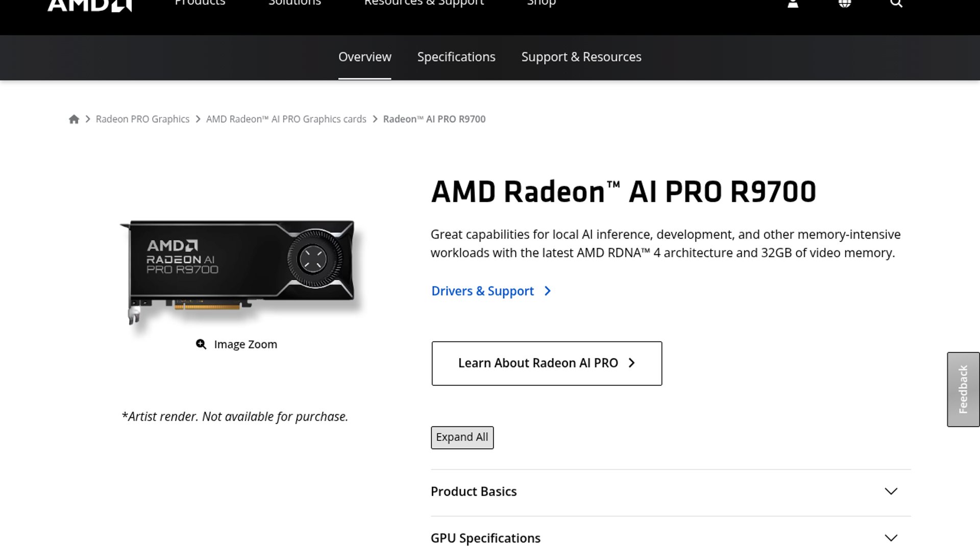Click Learn About Radeon AI PRO button

[x=547, y=363]
